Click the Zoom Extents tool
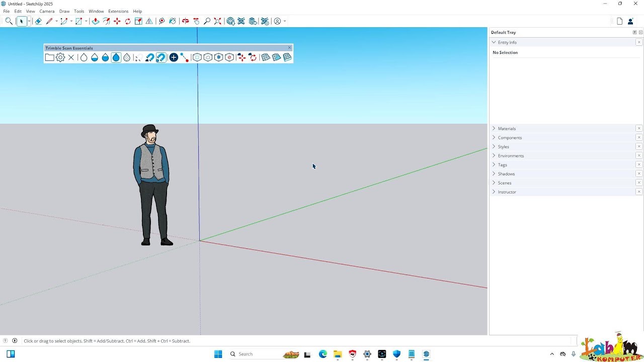644x362 pixels. coord(218,21)
